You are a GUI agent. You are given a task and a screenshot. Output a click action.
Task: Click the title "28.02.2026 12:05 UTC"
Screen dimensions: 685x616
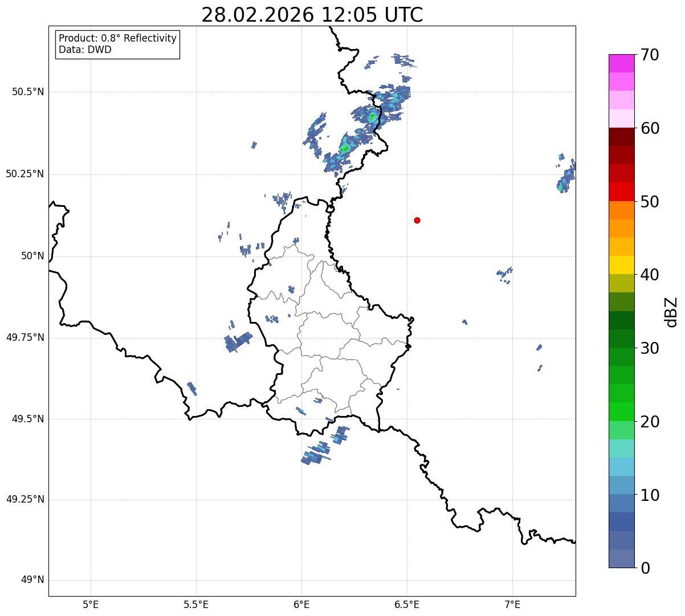[312, 15]
